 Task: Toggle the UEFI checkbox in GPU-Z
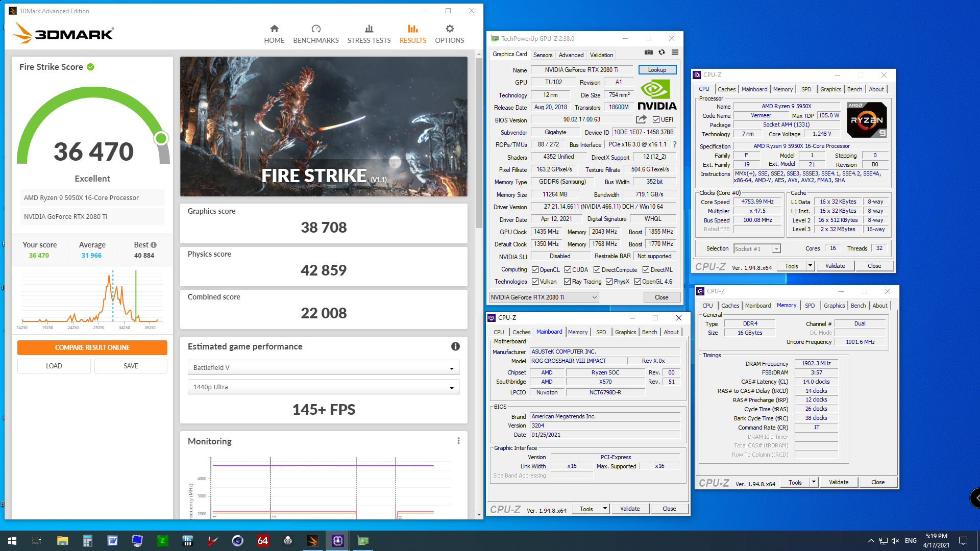656,120
